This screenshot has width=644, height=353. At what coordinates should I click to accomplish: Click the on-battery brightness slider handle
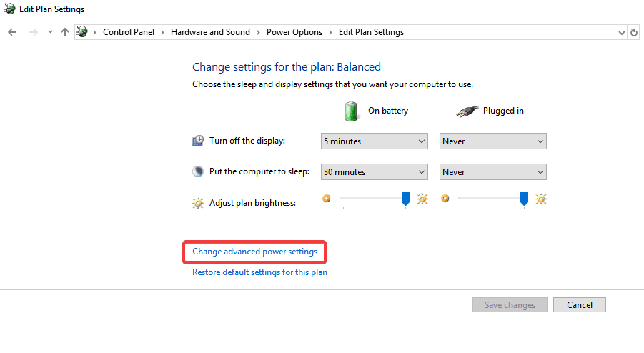click(x=406, y=198)
